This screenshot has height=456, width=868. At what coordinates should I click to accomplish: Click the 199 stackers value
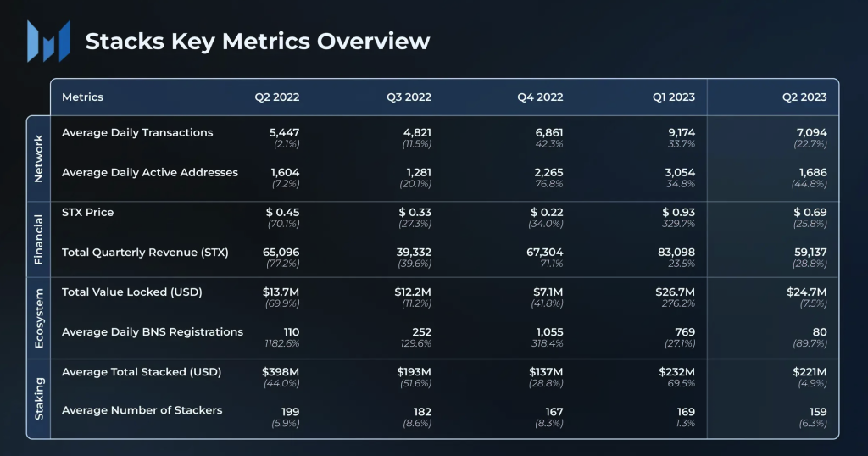coord(290,412)
